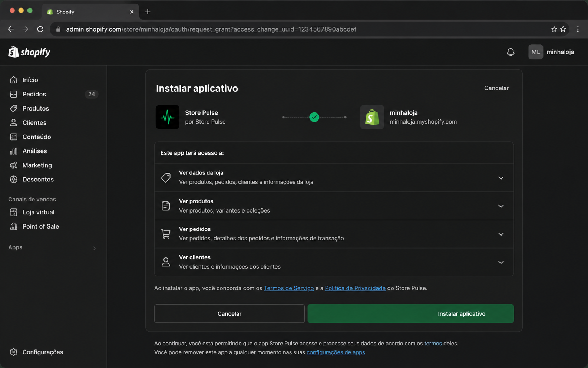588x368 pixels.
Task: Click the person icon beside Ver clientes permission
Action: coord(166,262)
